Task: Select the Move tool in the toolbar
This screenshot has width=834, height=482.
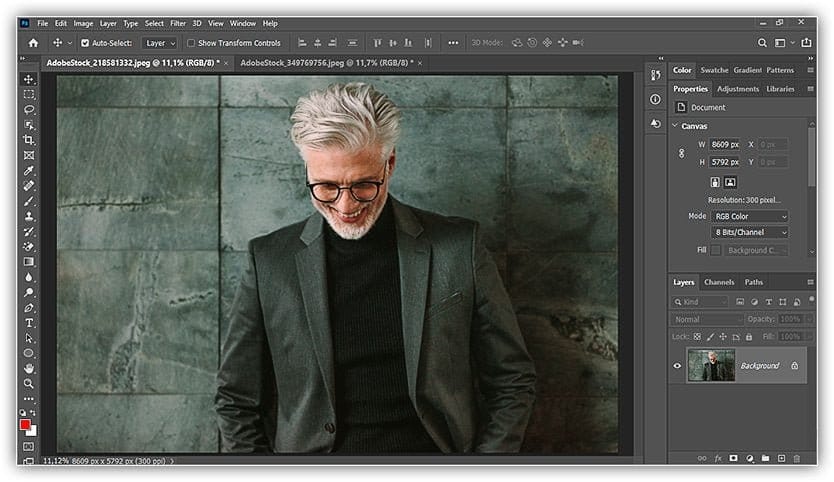Action: (x=29, y=79)
